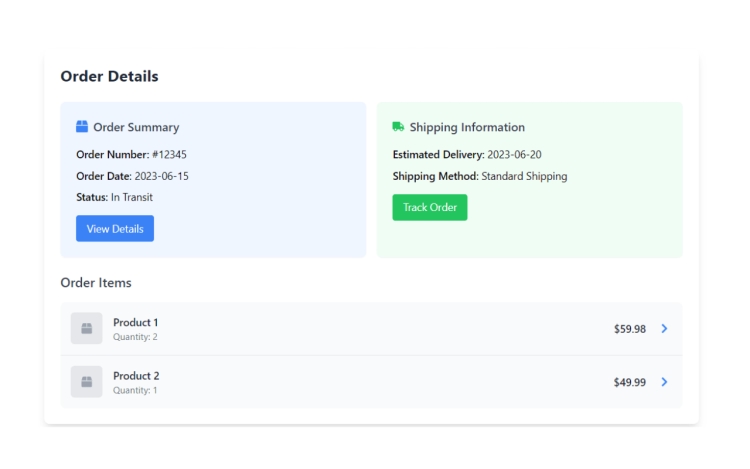This screenshot has width=750, height=469.
Task: Select the order number #12345
Action: pyautogui.click(x=169, y=154)
